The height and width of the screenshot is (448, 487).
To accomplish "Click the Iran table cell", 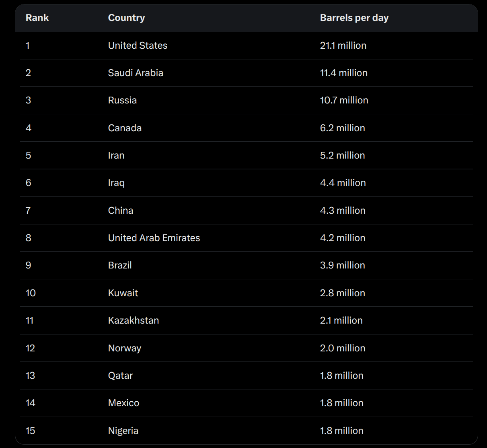I will [116, 155].
